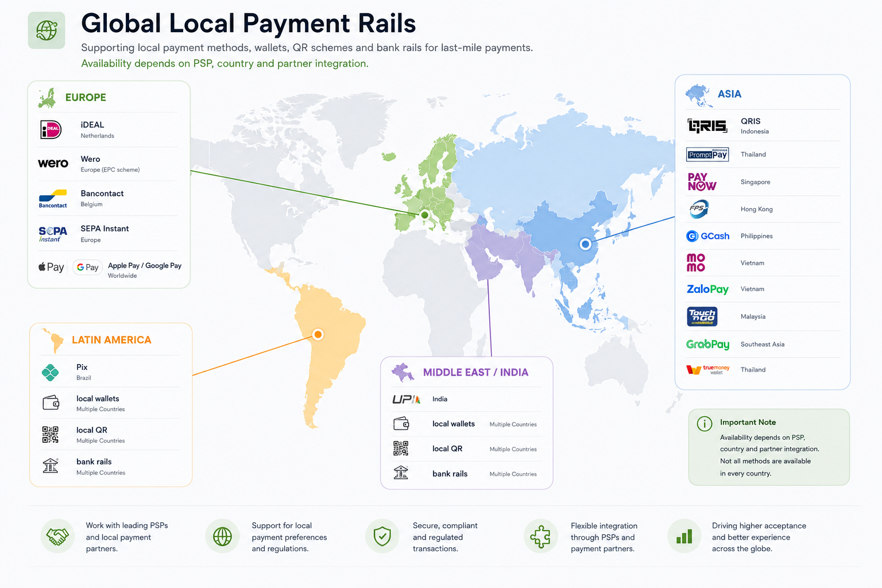Click the QRIS logo
The image size is (882, 588).
pos(707,126)
